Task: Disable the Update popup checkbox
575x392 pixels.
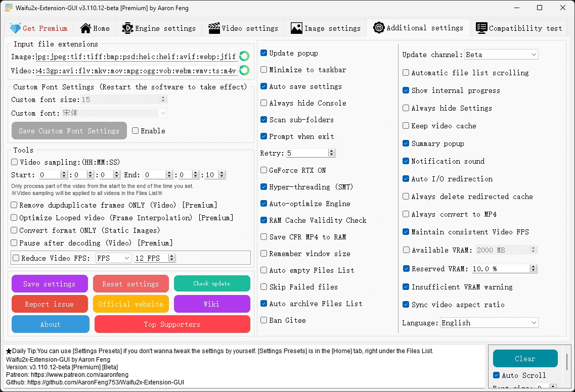Action: click(263, 53)
